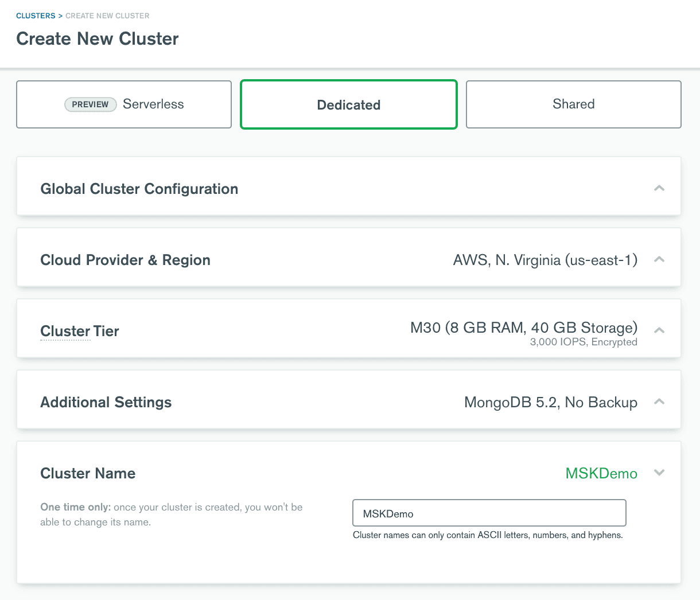Click the Cloud Provider & Region heading
This screenshot has height=600, width=700.
125,260
